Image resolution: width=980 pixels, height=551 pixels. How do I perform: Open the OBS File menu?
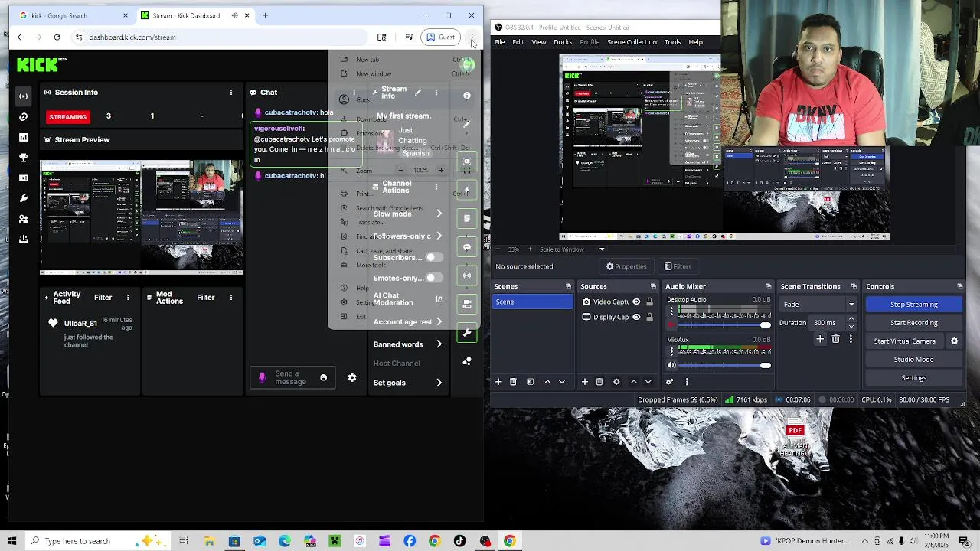pyautogui.click(x=499, y=42)
